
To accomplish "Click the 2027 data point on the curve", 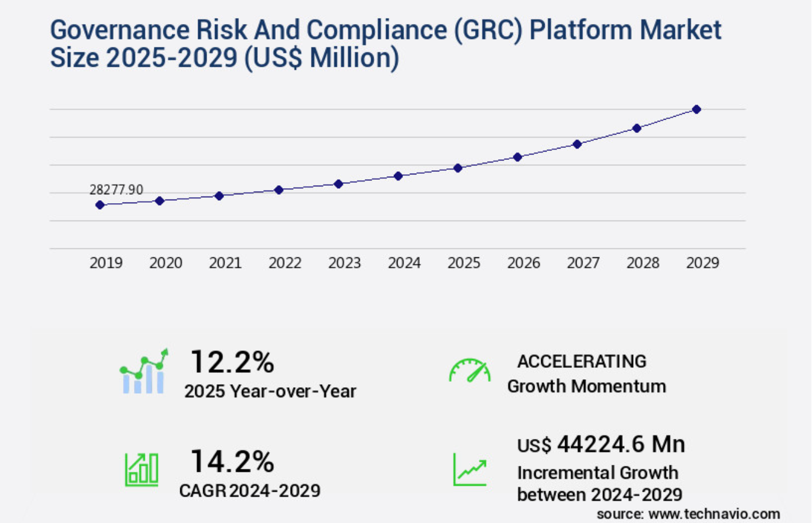I will pos(577,144).
